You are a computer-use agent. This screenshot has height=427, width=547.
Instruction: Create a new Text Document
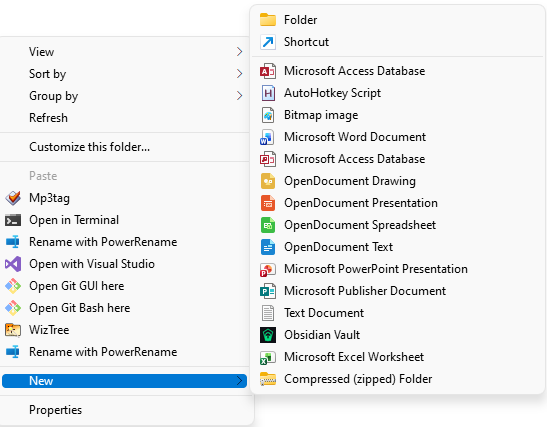point(398,313)
